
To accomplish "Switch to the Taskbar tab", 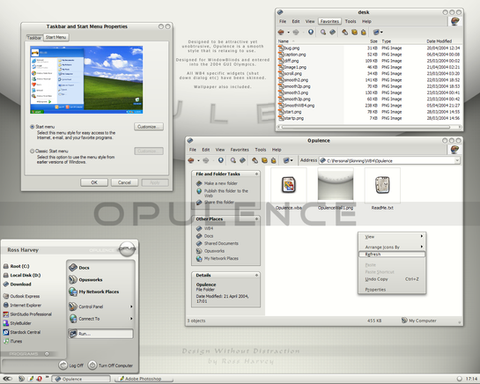I will tap(34, 38).
